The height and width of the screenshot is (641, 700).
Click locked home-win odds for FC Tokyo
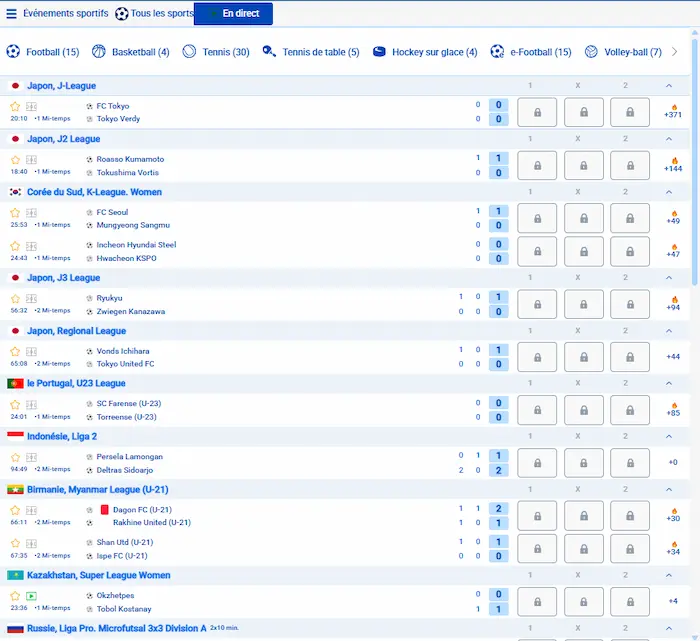pos(537,112)
